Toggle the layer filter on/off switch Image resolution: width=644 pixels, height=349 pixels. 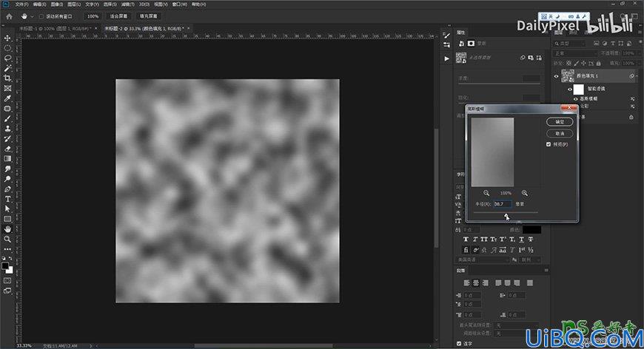640,43
